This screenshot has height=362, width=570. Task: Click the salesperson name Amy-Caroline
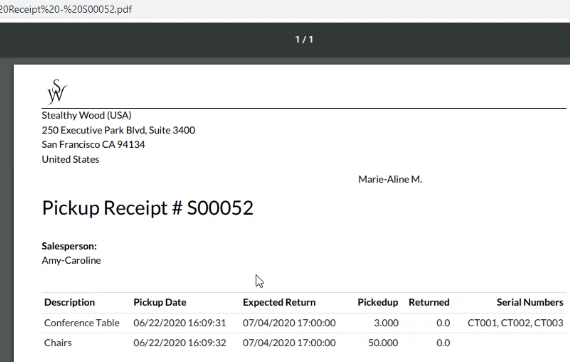(71, 261)
